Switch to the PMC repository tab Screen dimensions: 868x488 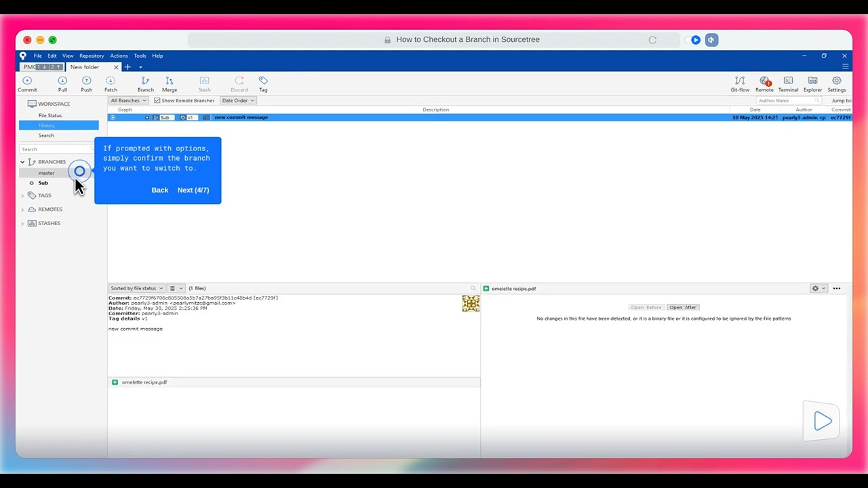click(x=43, y=67)
